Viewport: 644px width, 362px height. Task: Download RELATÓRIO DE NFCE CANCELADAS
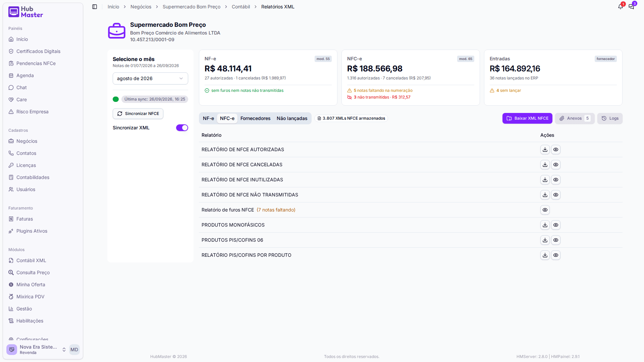pyautogui.click(x=545, y=165)
